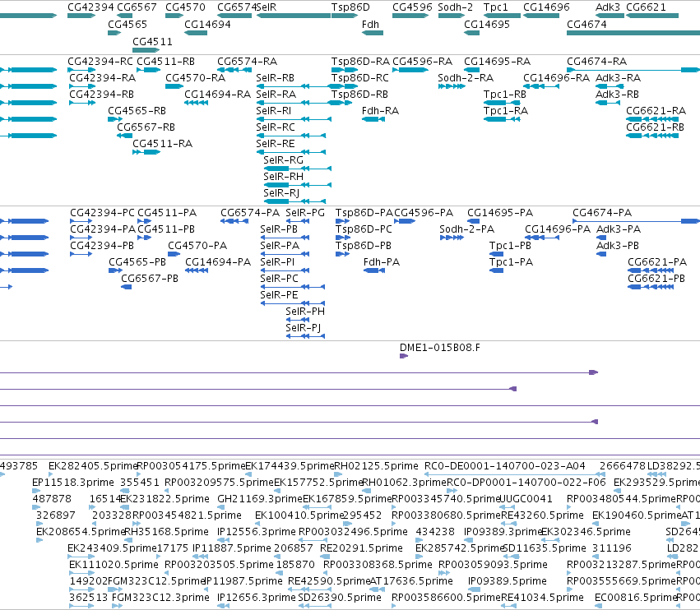Select the Fdh-RA transcript

[x=373, y=119]
